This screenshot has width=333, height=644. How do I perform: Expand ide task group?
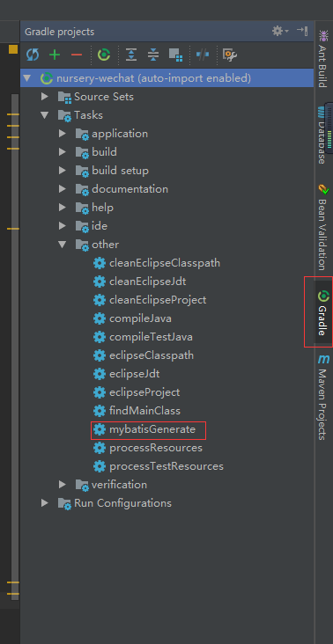pyautogui.click(x=63, y=226)
